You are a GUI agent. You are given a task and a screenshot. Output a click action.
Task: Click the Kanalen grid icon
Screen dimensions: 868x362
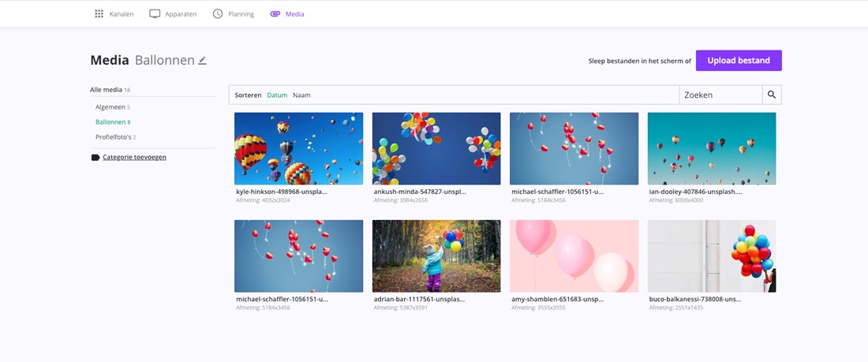[99, 14]
